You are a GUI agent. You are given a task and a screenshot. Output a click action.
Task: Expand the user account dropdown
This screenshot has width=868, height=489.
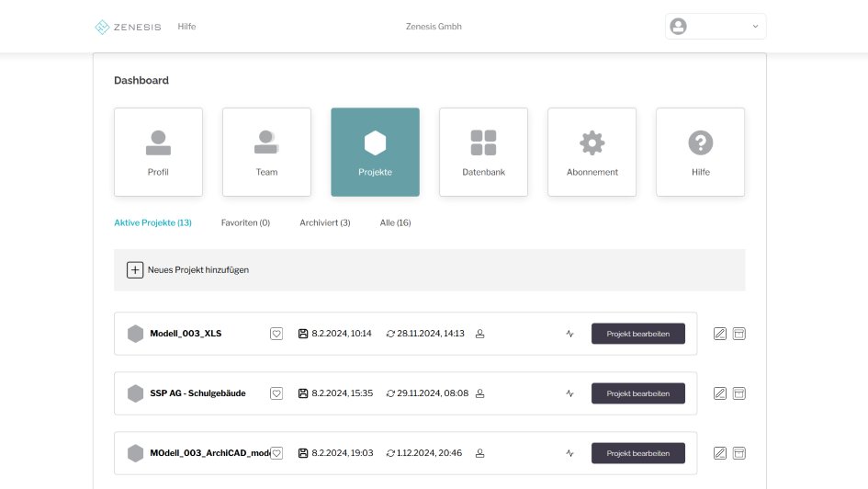(716, 27)
